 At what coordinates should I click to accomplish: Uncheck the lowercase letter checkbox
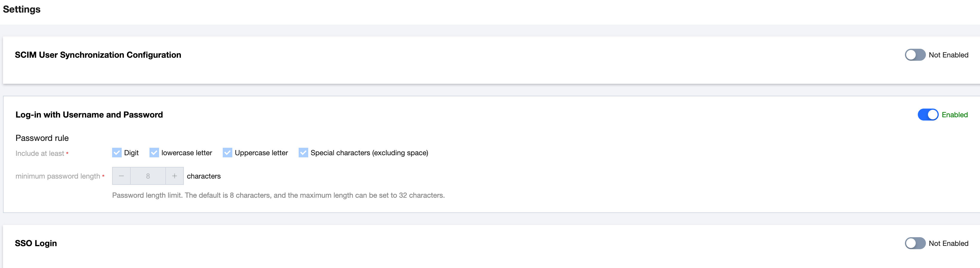[x=154, y=153]
